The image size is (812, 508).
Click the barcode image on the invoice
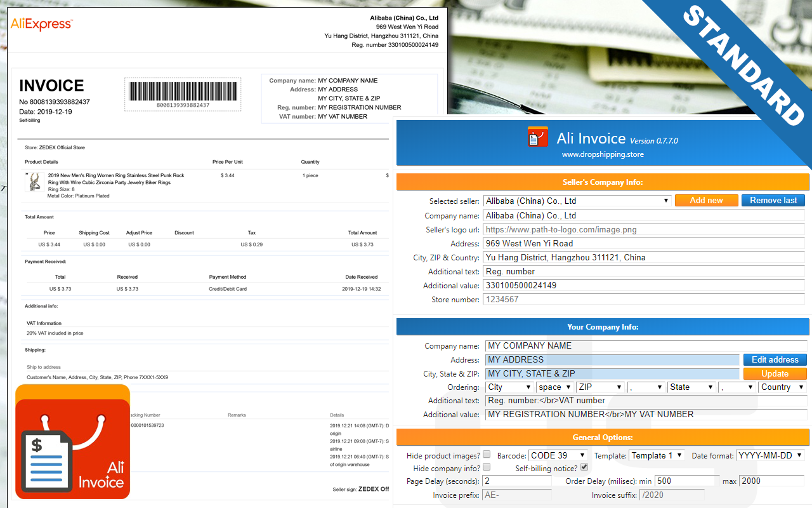[x=183, y=93]
